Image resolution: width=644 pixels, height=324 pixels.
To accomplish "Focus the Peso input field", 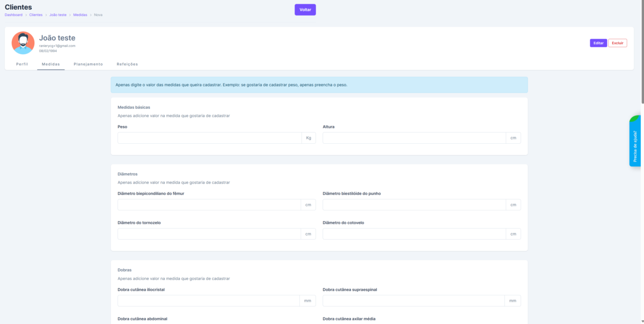I will click(x=209, y=138).
